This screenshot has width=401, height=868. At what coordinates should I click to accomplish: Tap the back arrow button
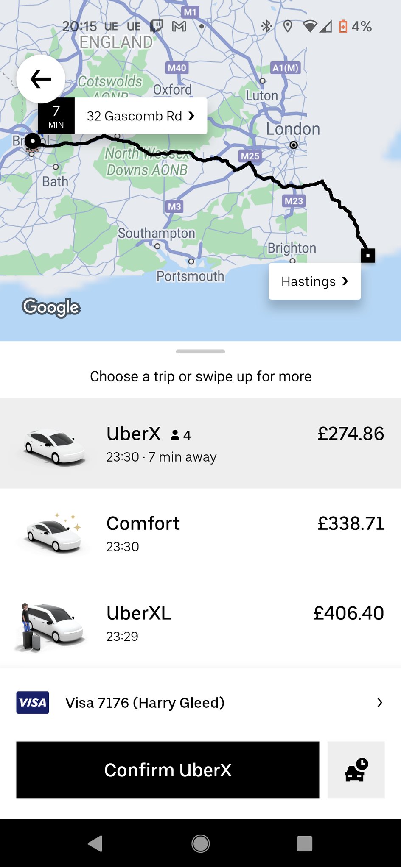pos(41,79)
